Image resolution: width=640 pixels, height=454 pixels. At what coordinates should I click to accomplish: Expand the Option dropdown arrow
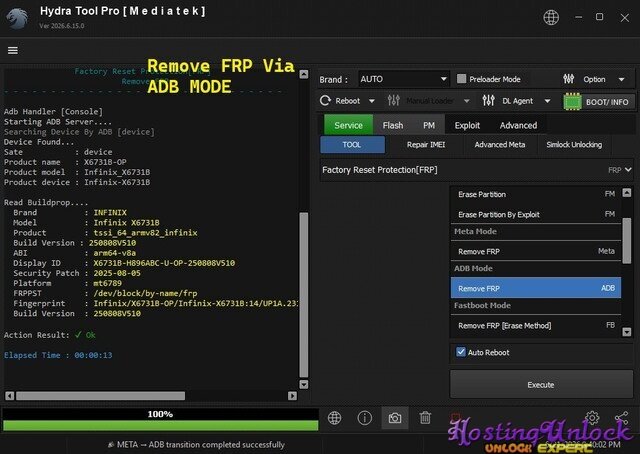(621, 79)
